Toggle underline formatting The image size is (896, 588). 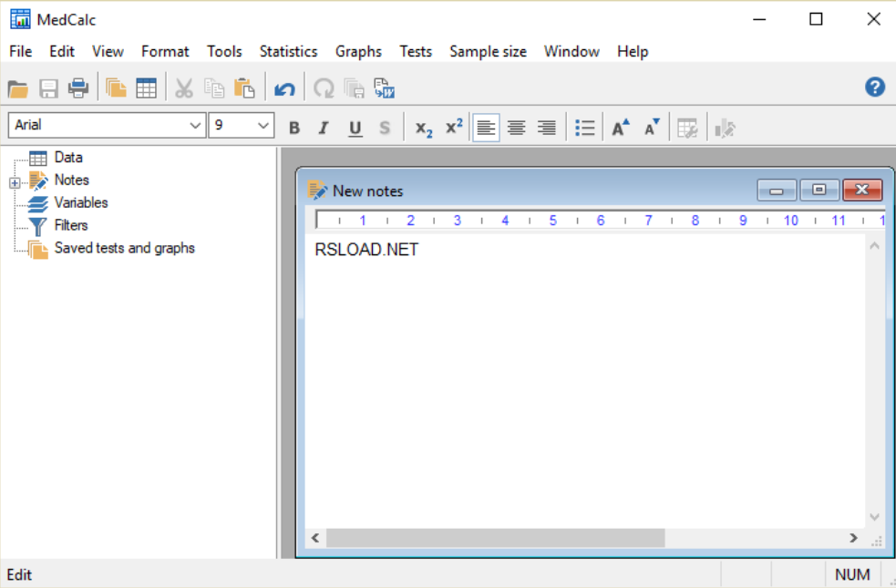pyautogui.click(x=355, y=128)
